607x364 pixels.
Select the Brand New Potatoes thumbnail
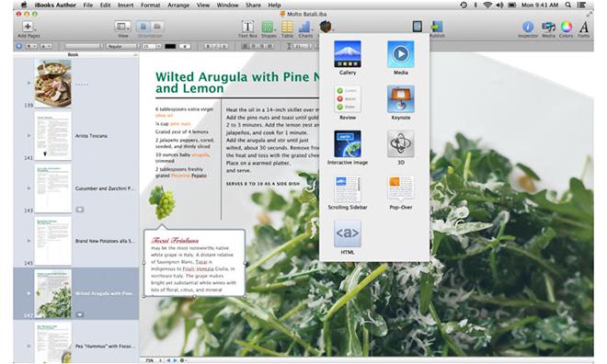coord(52,241)
